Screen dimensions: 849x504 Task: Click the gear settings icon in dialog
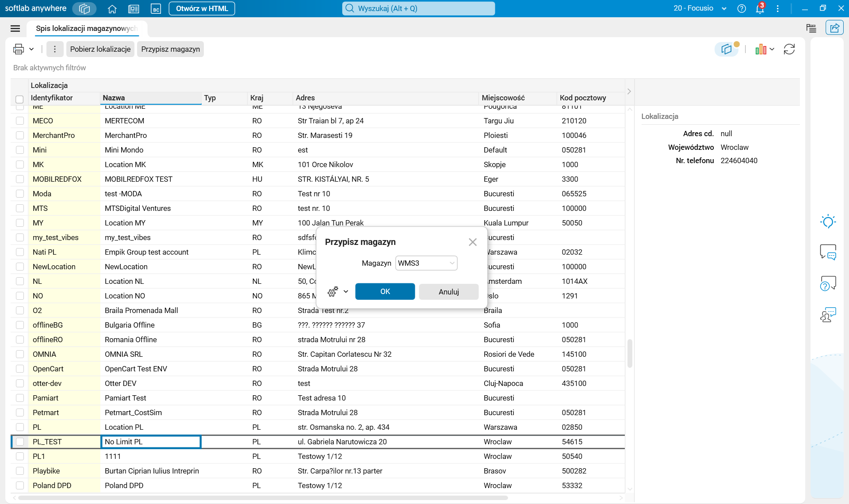333,291
